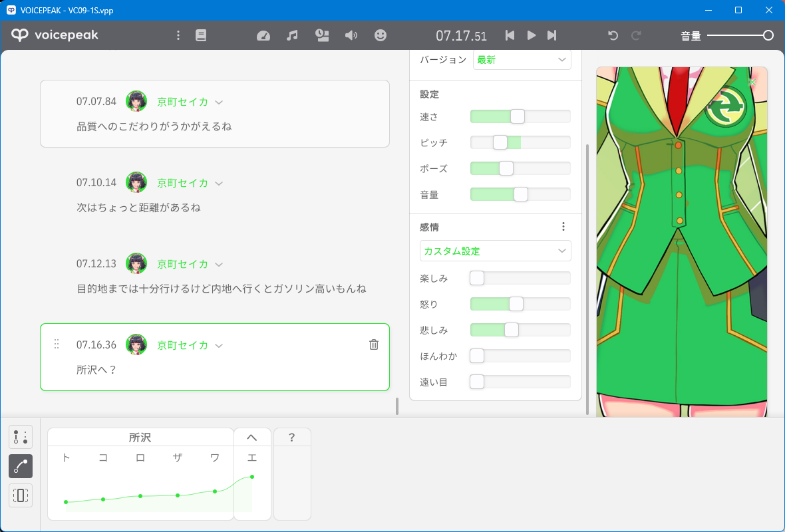Open the three-dot menu beside 感情
The width and height of the screenshot is (785, 532).
pyautogui.click(x=563, y=227)
